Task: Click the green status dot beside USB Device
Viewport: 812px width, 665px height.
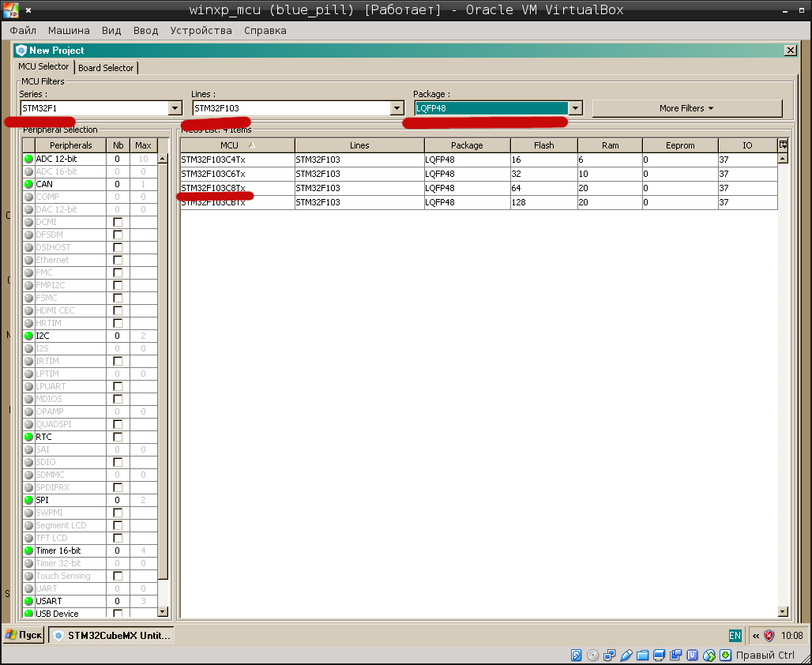Action: pos(29,614)
